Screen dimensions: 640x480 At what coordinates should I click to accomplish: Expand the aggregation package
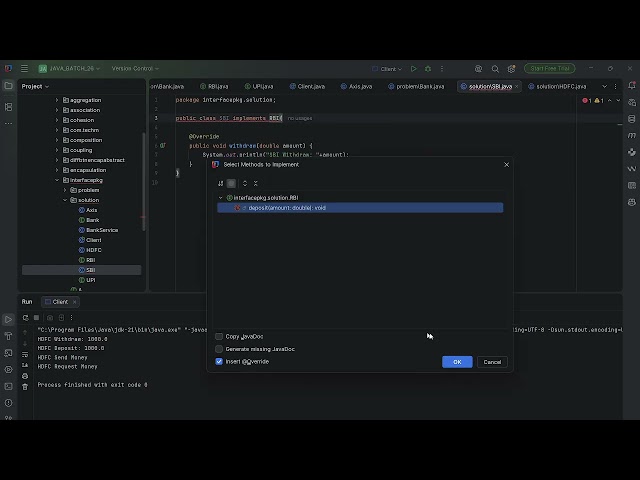[57, 100]
